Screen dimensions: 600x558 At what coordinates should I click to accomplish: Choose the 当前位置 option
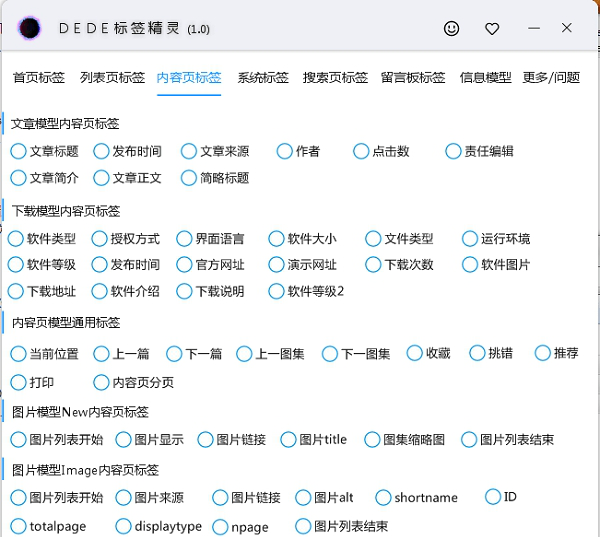[18, 354]
